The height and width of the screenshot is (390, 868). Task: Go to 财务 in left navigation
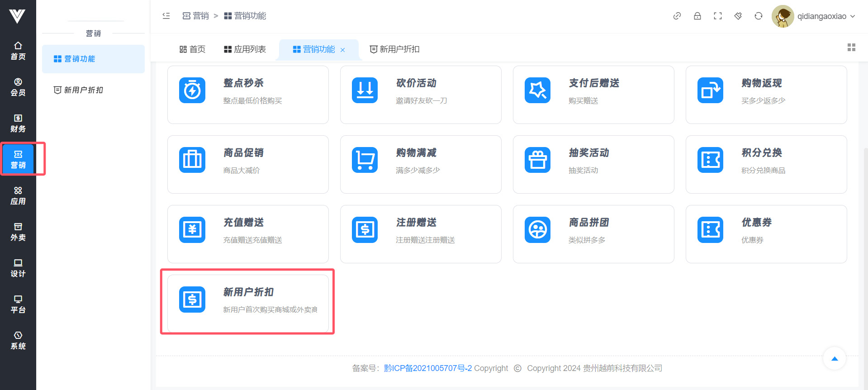18,123
